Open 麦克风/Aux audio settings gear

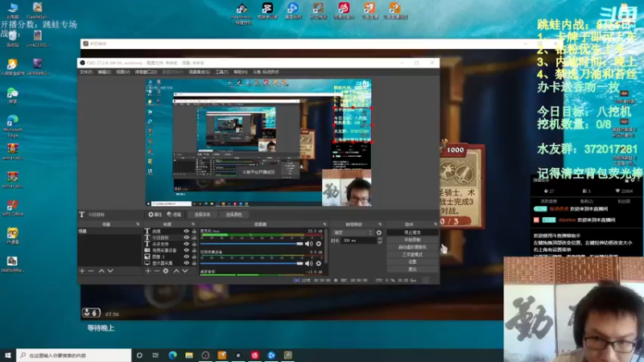click(x=319, y=244)
